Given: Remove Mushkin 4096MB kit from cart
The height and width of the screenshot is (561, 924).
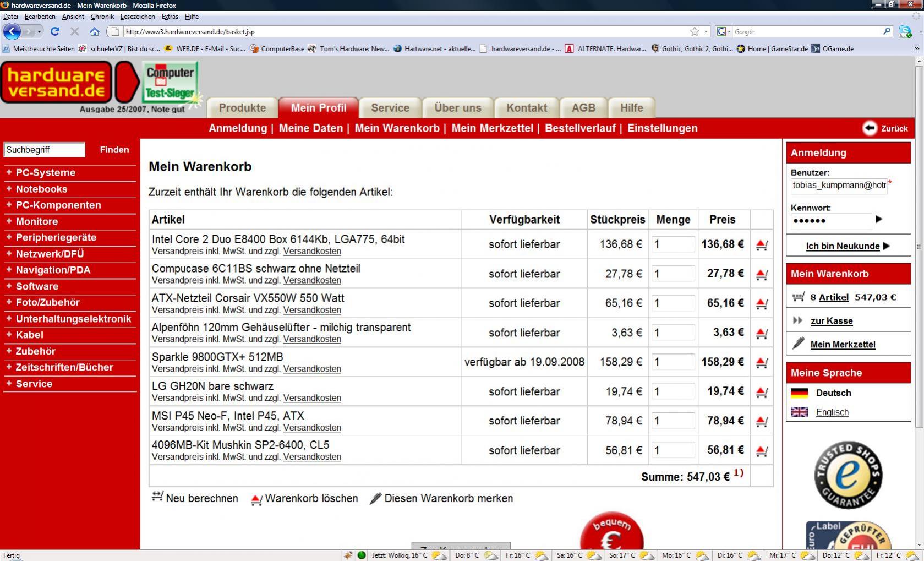Looking at the screenshot, I should pos(762,451).
